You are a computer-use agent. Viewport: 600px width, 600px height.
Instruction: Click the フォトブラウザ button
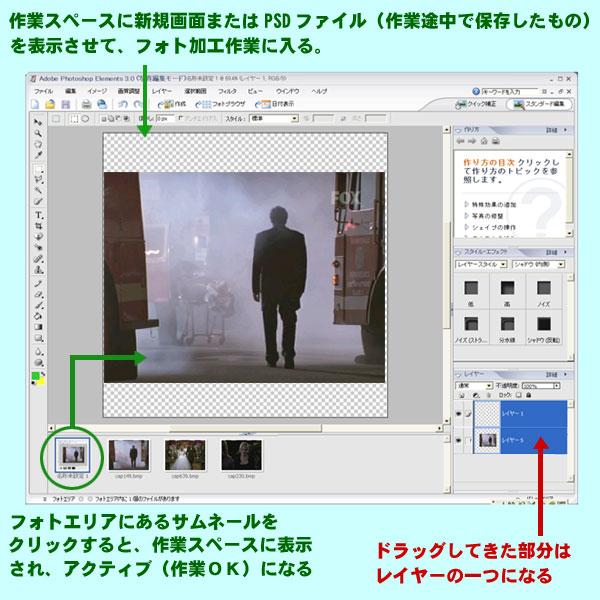tap(220, 104)
